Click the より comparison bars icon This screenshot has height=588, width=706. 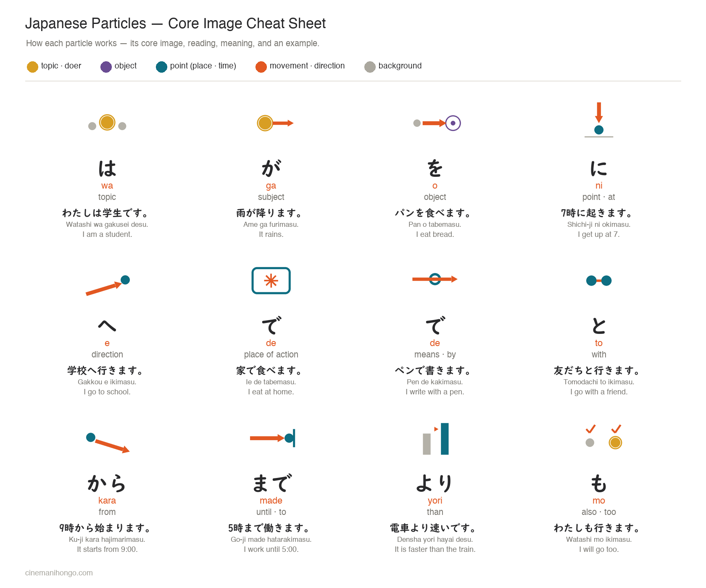pos(436,439)
